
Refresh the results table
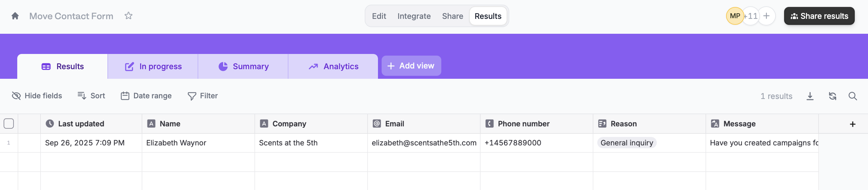point(833,96)
